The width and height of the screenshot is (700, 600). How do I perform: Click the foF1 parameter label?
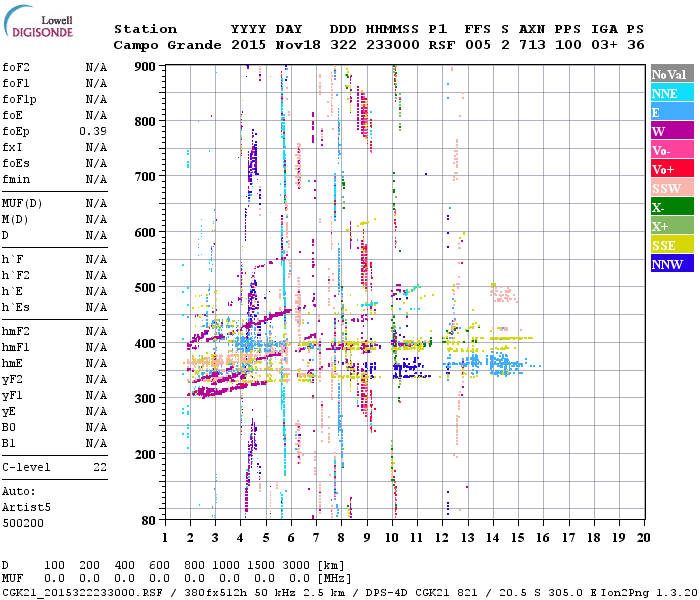(16, 83)
